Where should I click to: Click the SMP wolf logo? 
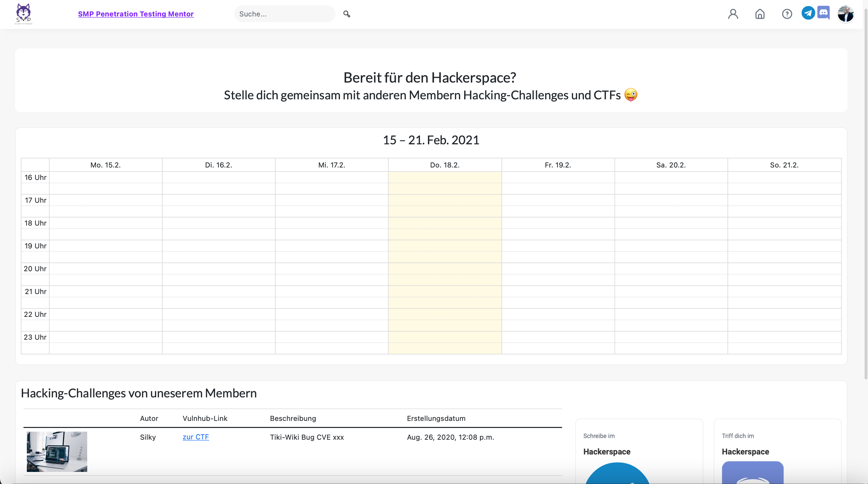click(x=23, y=14)
